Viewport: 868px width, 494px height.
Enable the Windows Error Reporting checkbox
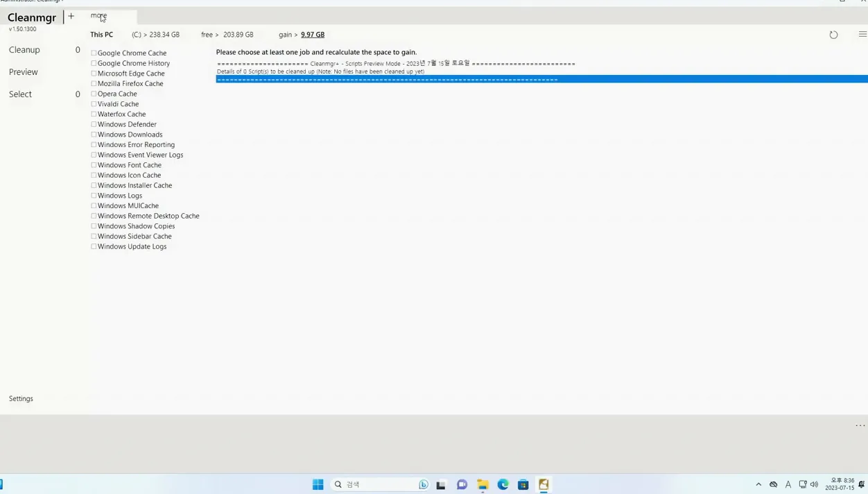click(94, 144)
